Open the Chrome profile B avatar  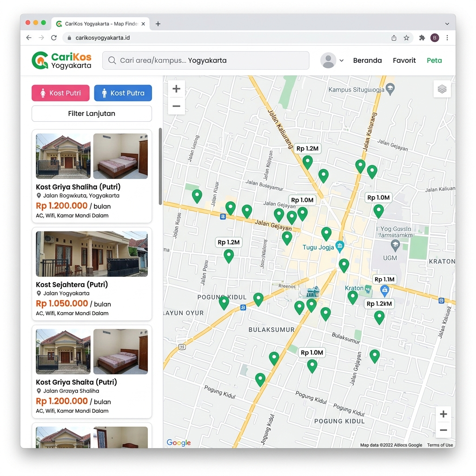click(435, 38)
